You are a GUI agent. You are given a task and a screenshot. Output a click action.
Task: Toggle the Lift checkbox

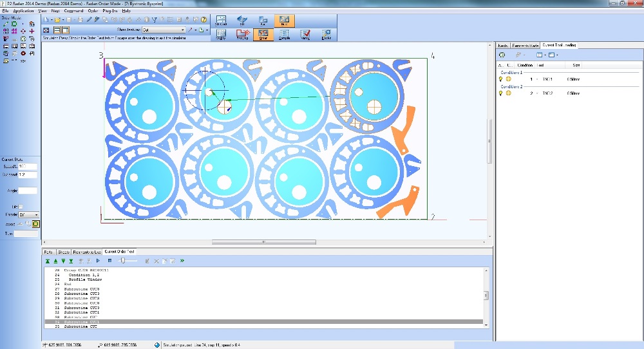tap(21, 206)
